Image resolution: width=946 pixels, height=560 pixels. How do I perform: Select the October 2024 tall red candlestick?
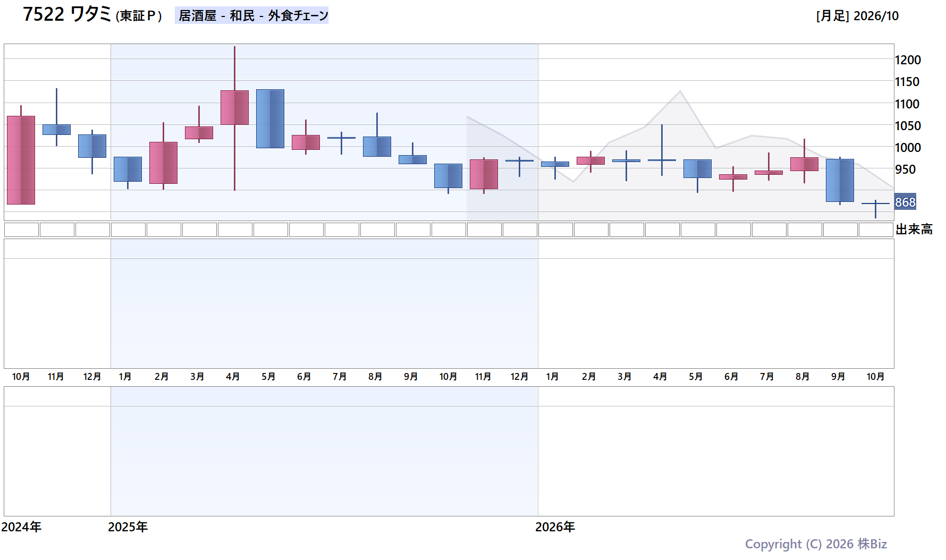point(21,160)
